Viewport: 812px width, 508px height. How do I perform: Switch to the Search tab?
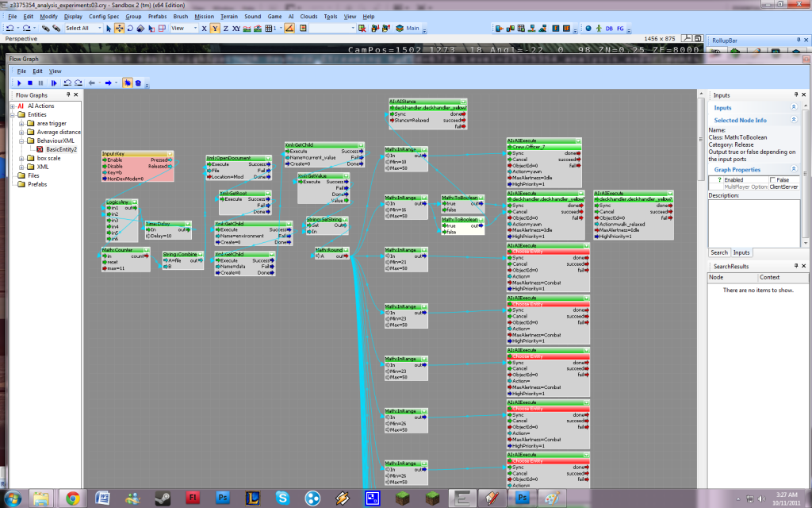coord(719,252)
